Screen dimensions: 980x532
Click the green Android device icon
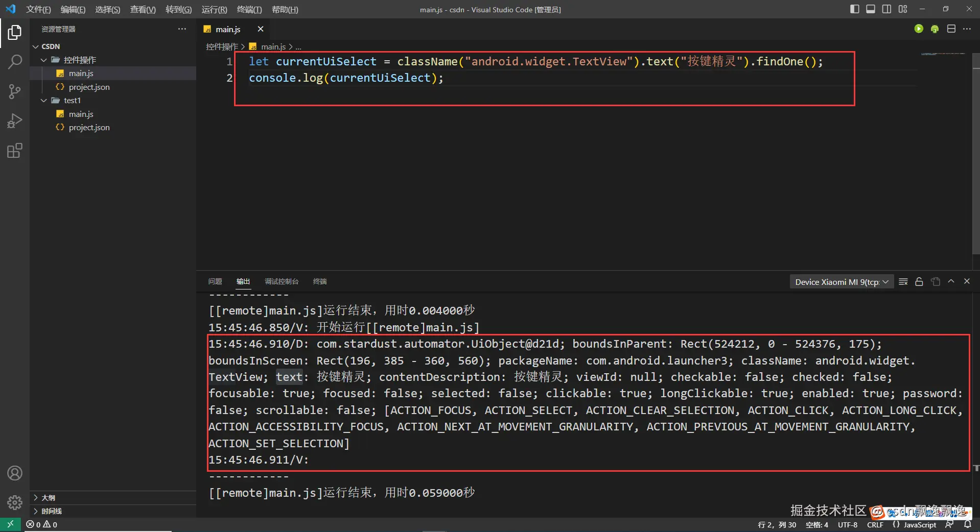(x=935, y=29)
